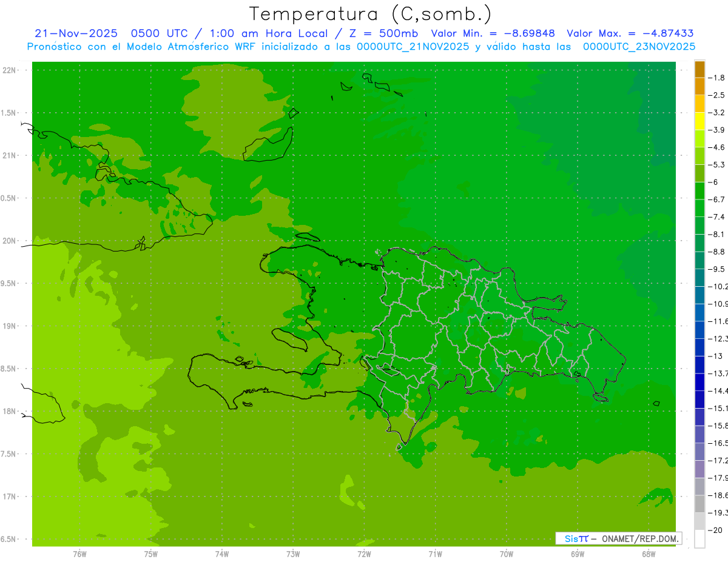Click the 'ONAMET/REP.DOM.' credit label

[x=639, y=538]
